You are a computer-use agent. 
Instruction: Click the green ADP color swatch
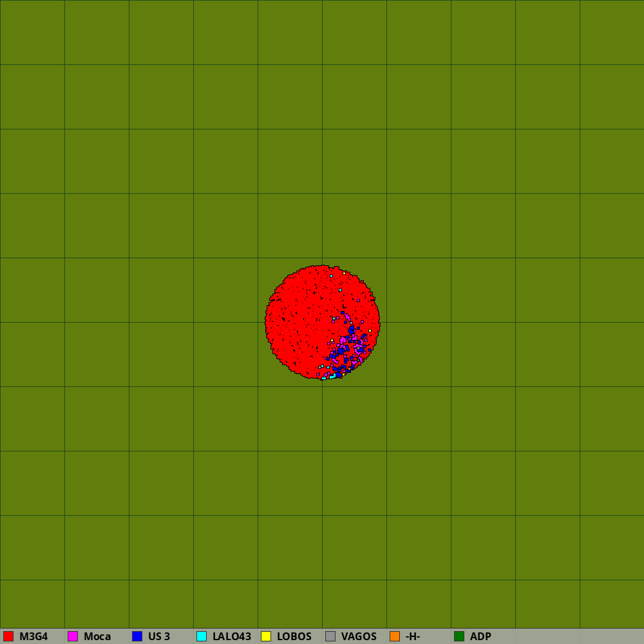pyautogui.click(x=459, y=636)
